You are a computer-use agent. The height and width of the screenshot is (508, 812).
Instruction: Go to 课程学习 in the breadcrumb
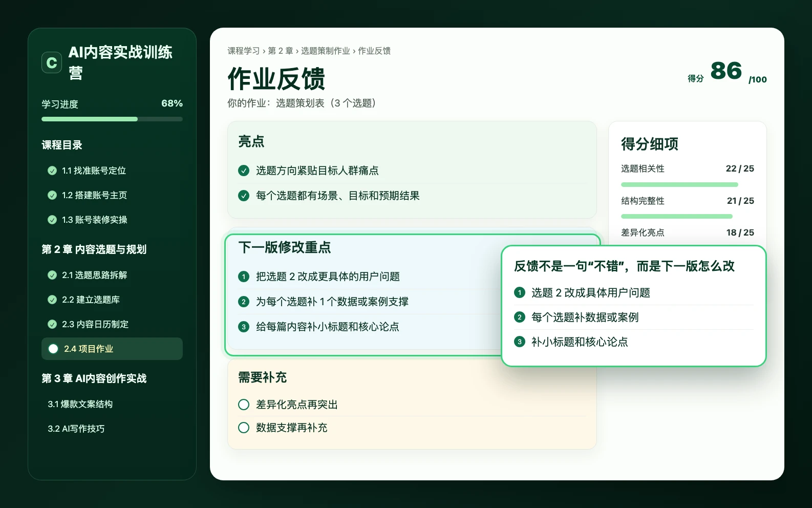pos(244,51)
